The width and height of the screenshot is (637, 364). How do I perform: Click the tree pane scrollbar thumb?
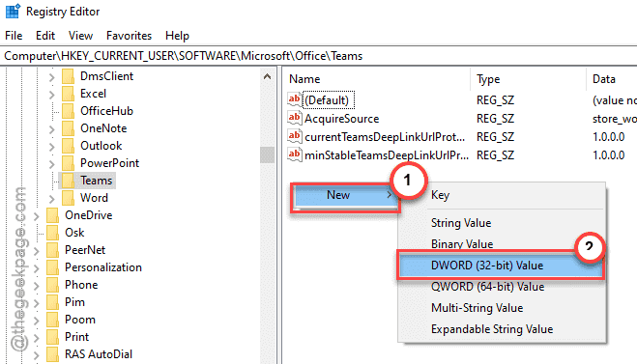point(268,154)
